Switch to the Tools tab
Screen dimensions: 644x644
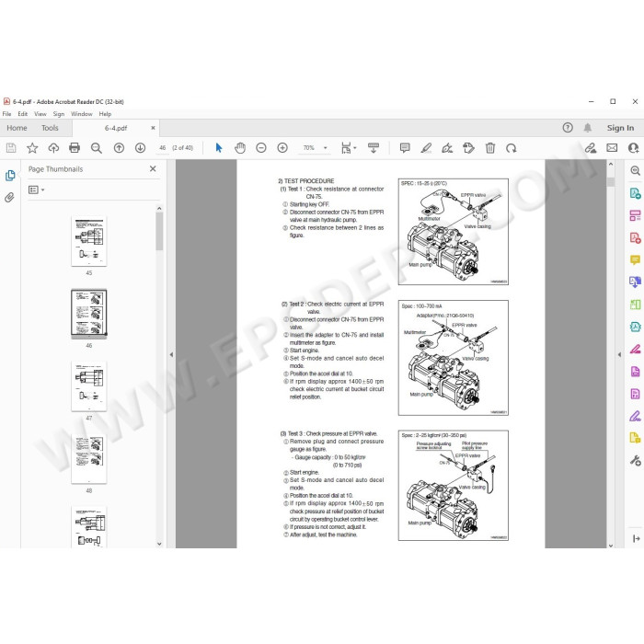(x=50, y=128)
